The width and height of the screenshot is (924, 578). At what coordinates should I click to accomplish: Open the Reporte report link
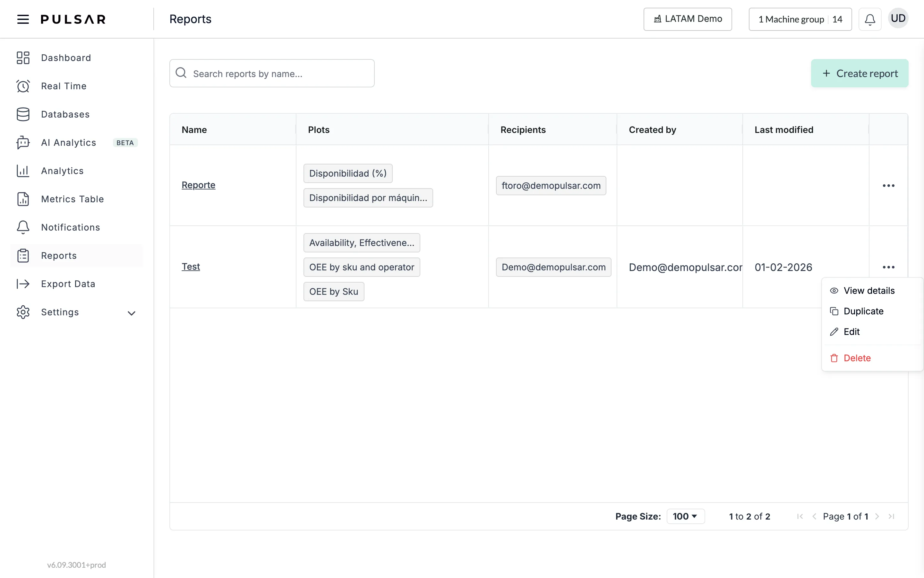coord(198,185)
